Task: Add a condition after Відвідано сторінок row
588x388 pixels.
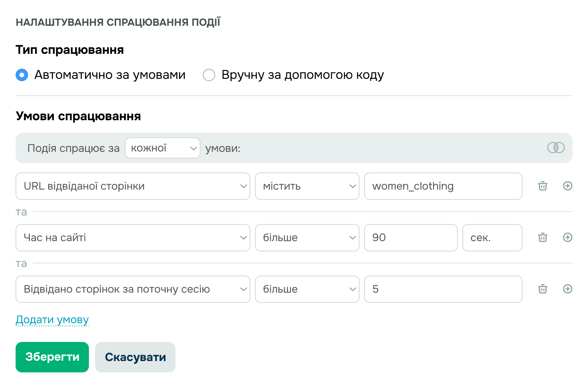Action: coord(568,289)
